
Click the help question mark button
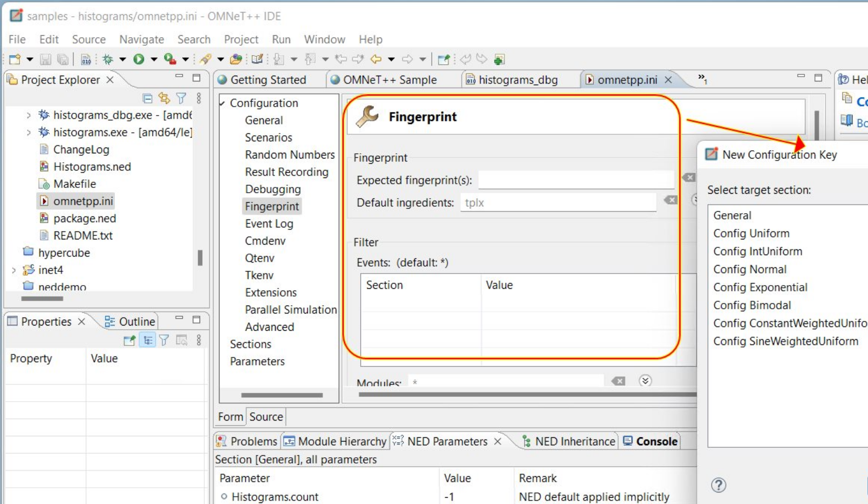718,486
